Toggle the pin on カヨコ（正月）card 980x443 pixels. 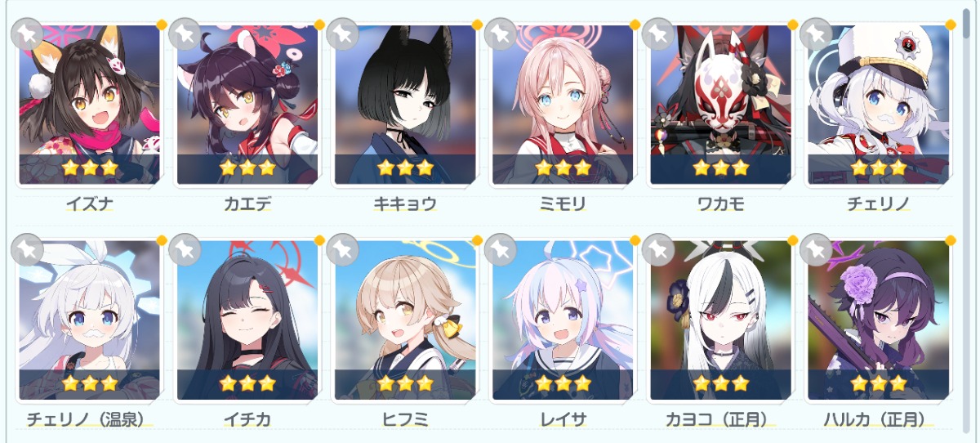[x=657, y=250]
